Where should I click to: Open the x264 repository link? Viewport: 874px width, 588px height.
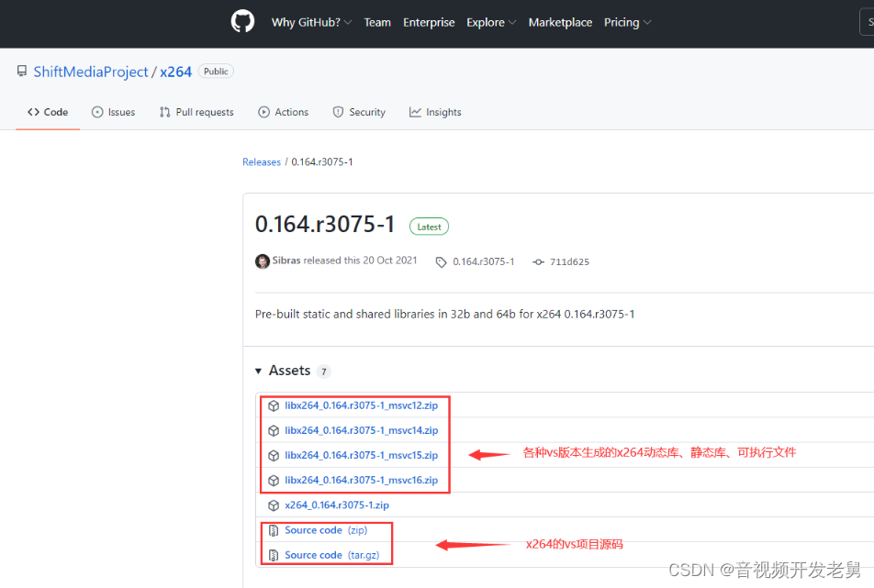click(x=175, y=72)
